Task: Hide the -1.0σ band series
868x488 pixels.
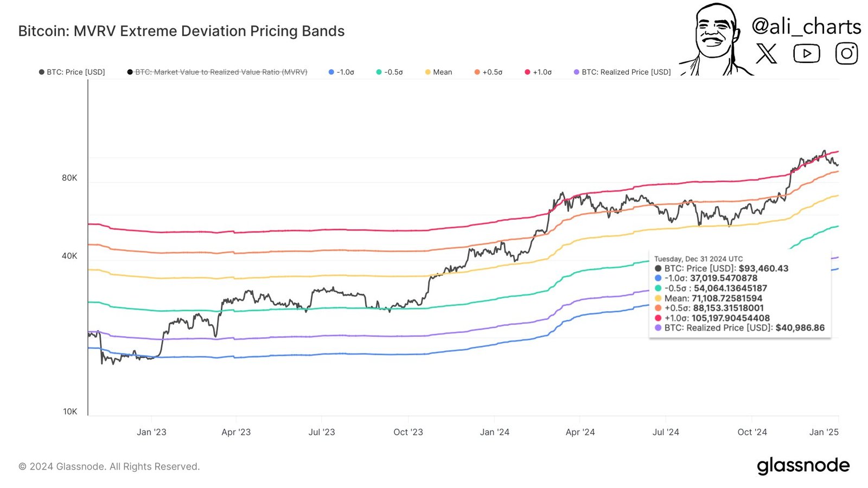Action: (341, 72)
